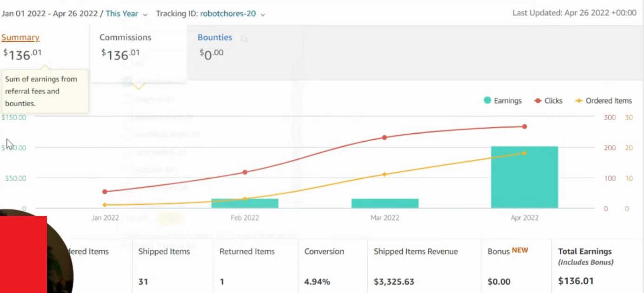644x293 pixels.
Task: Click the 300 clicks axis label
Action: (x=610, y=117)
